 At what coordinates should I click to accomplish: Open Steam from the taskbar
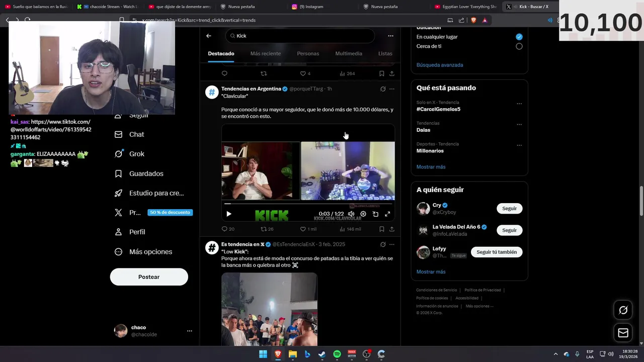click(x=322, y=354)
